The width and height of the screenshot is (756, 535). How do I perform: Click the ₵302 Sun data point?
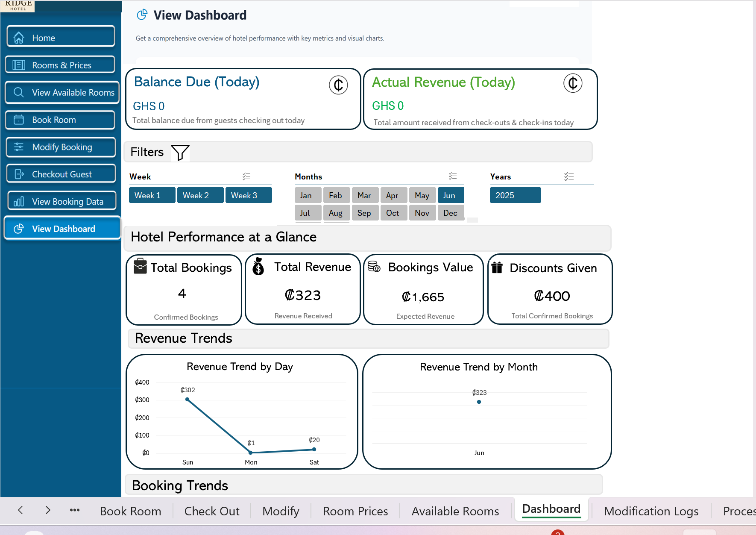pyautogui.click(x=188, y=400)
